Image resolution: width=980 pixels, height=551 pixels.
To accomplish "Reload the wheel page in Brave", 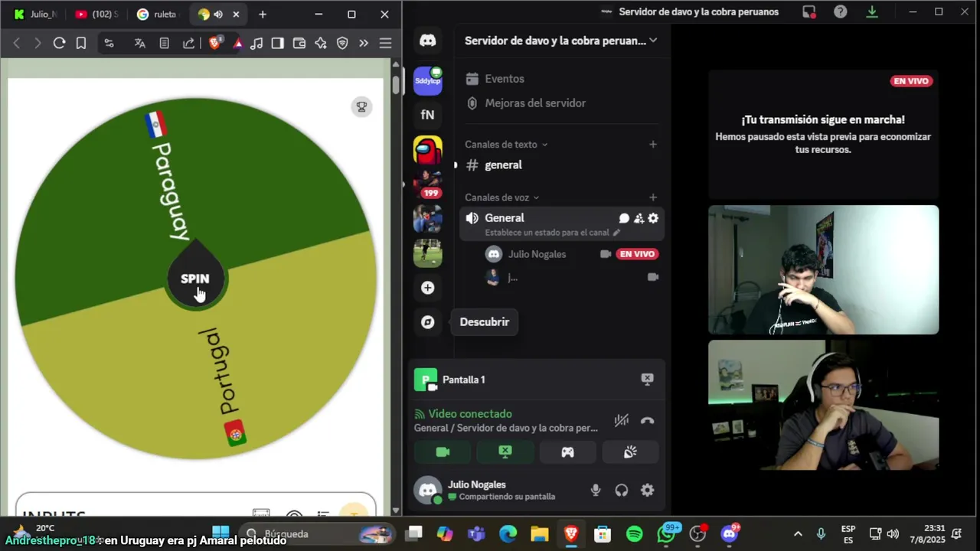I will click(x=59, y=43).
